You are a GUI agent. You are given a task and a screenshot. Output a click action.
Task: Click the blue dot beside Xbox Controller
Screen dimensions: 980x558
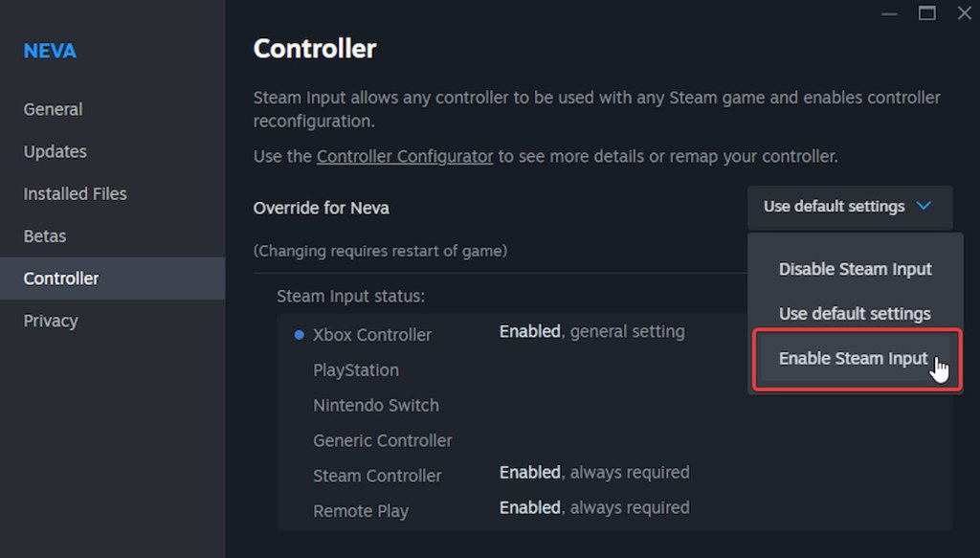click(x=299, y=335)
